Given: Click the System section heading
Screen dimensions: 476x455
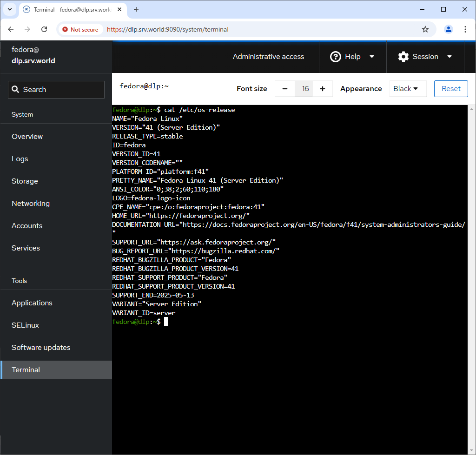Looking at the screenshot, I should coord(22,114).
